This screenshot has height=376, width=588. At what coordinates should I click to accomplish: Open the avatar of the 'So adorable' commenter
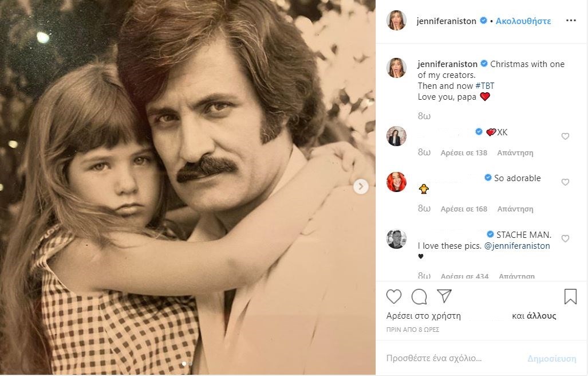pos(396,182)
